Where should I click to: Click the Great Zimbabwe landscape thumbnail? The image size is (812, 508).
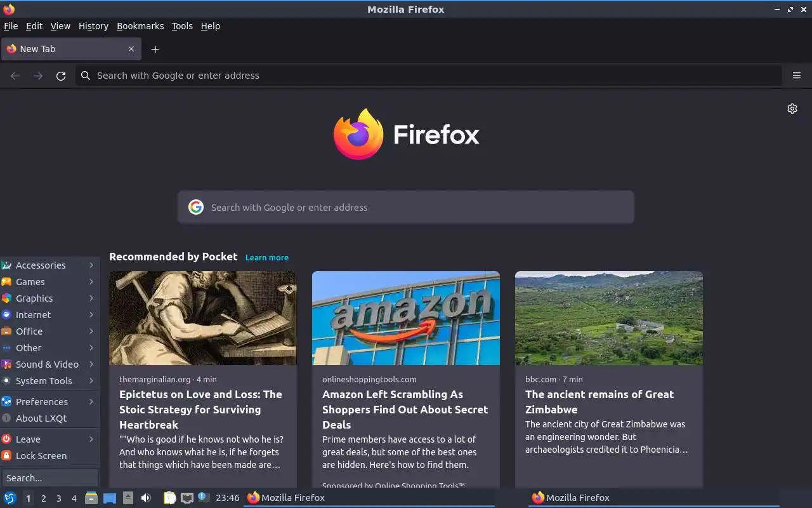point(609,318)
